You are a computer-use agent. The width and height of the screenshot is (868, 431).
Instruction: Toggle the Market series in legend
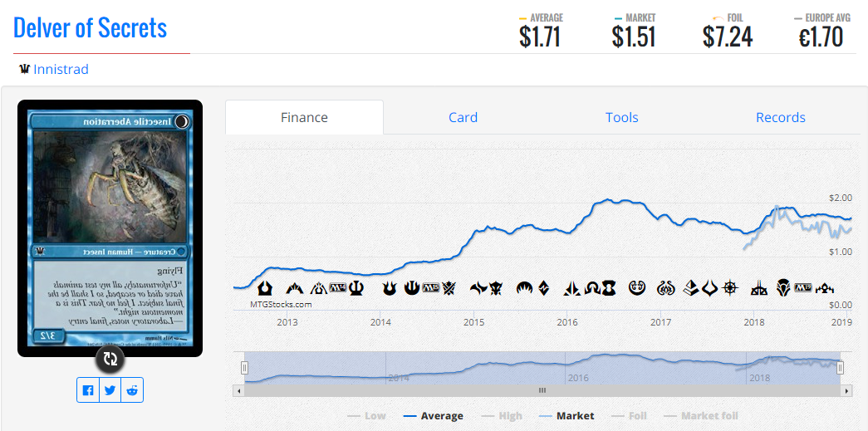(566, 416)
